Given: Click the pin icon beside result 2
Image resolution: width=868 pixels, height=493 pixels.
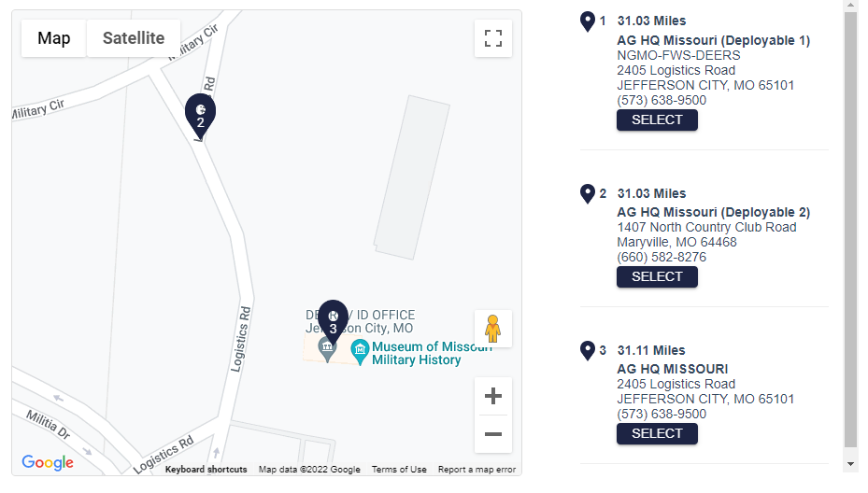Looking at the screenshot, I should (588, 194).
